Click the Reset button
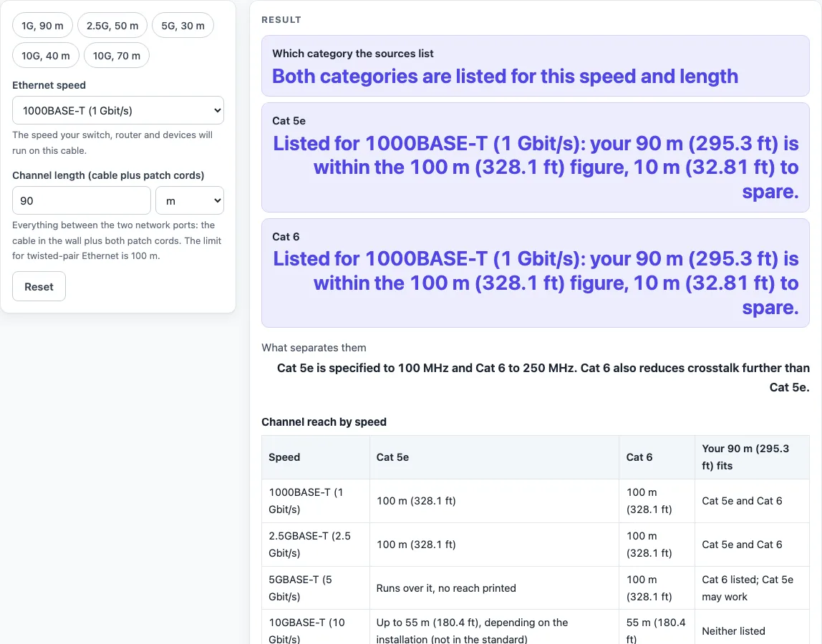The height and width of the screenshot is (644, 822). (39, 286)
